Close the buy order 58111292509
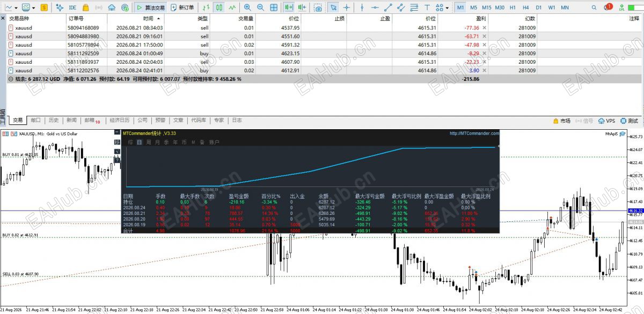 484,54
